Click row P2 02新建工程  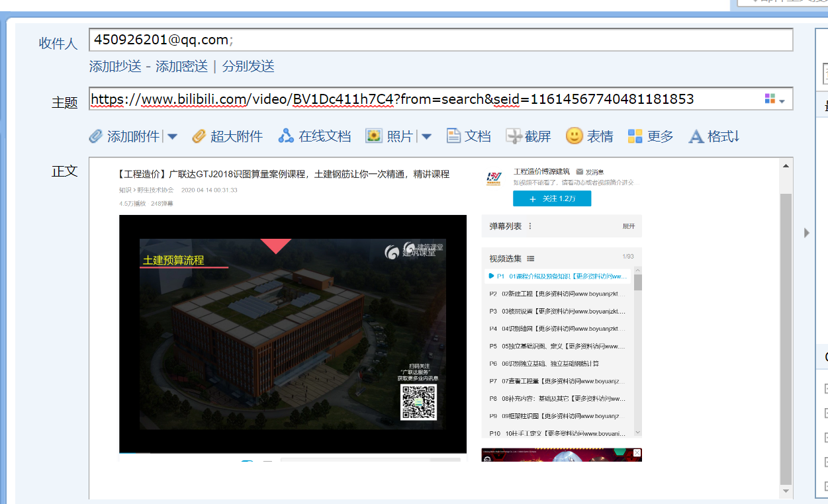tap(558, 294)
